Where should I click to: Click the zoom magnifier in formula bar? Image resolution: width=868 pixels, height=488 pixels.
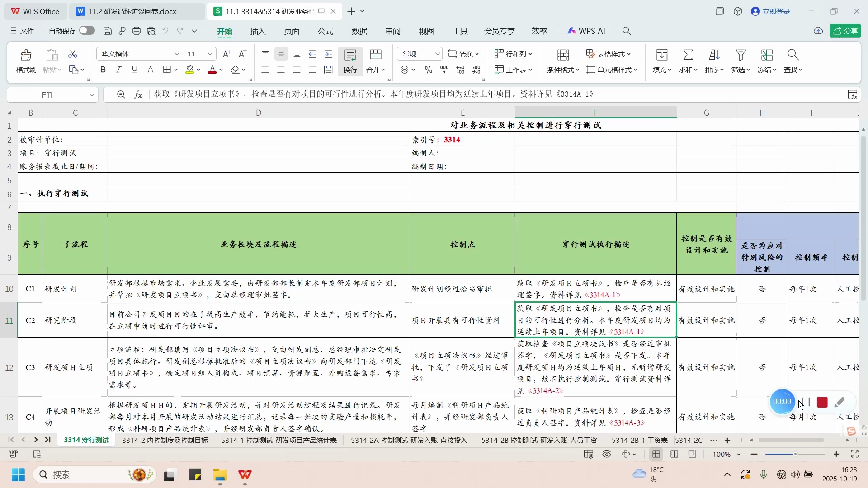(121, 94)
